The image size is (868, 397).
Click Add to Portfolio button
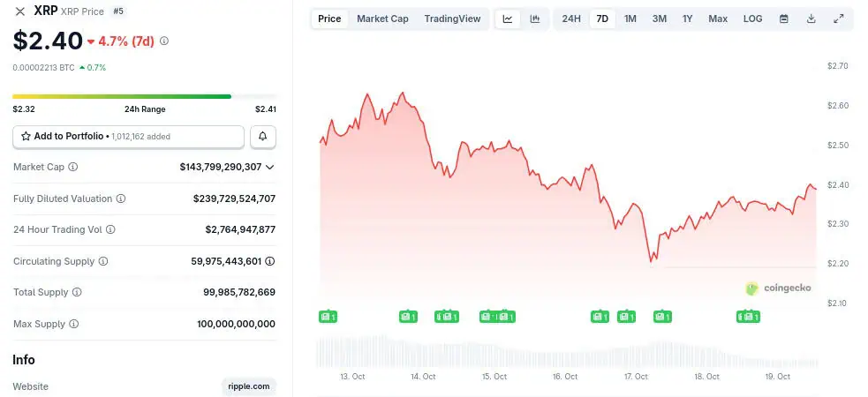click(x=128, y=137)
